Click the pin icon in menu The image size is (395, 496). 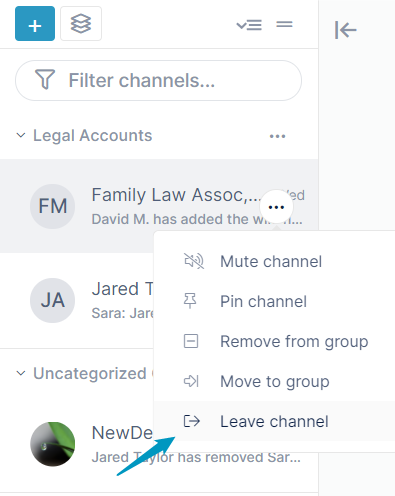(190, 301)
